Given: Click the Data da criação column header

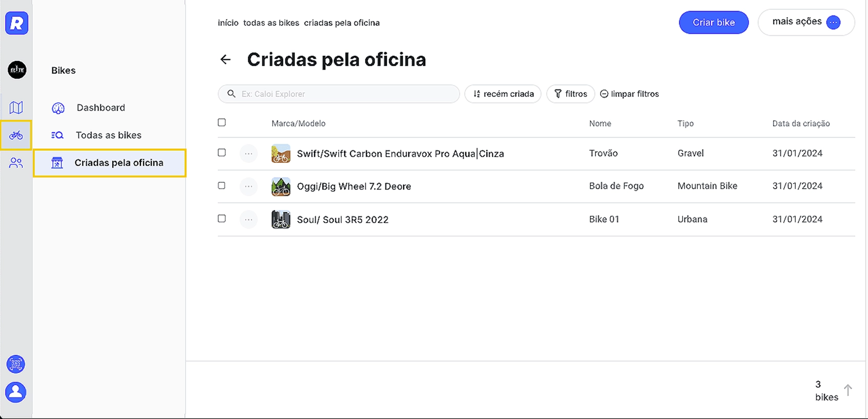Looking at the screenshot, I should click(x=801, y=123).
